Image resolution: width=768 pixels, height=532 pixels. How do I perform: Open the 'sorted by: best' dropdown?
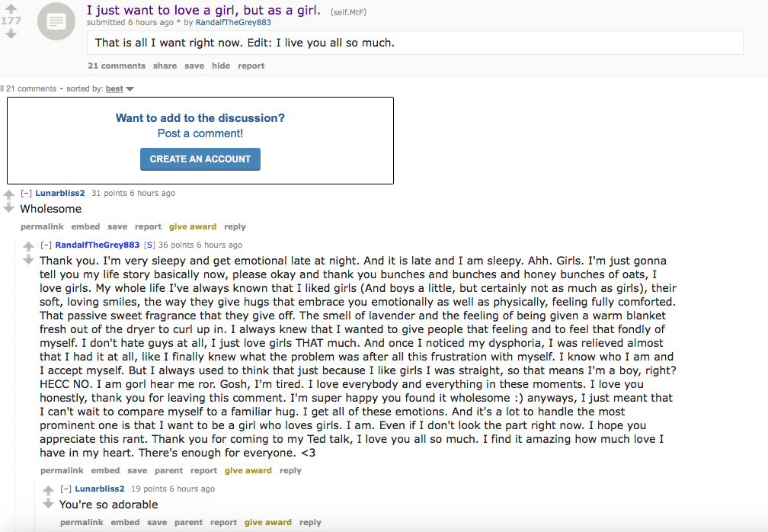[x=120, y=88]
